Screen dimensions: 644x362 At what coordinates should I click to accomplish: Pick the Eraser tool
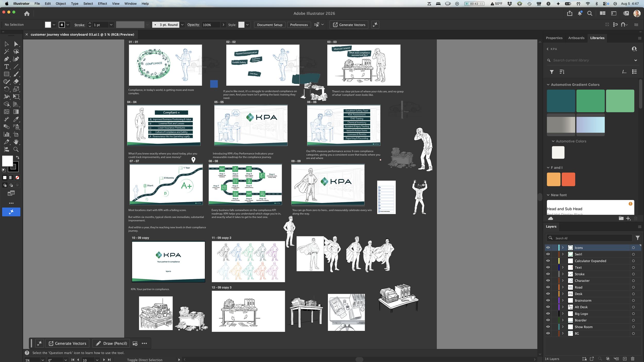point(16,82)
